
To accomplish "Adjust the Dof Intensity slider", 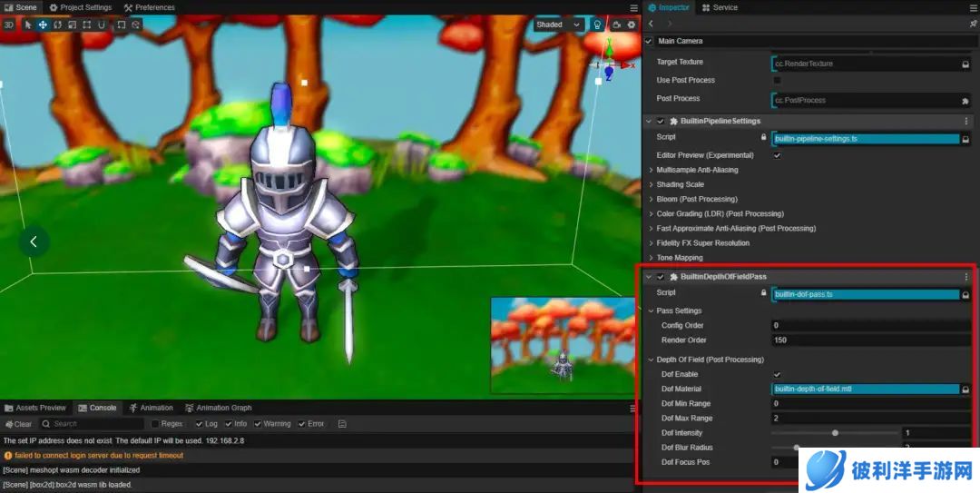I will click(x=835, y=433).
